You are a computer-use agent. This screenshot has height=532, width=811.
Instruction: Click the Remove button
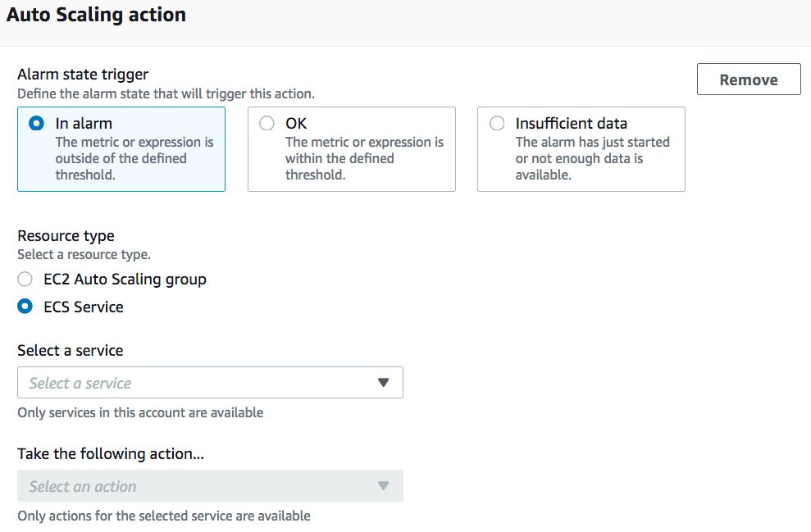[749, 80]
